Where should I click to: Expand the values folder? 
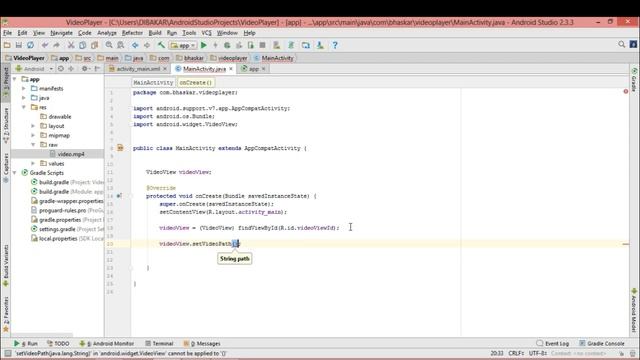tap(33, 164)
